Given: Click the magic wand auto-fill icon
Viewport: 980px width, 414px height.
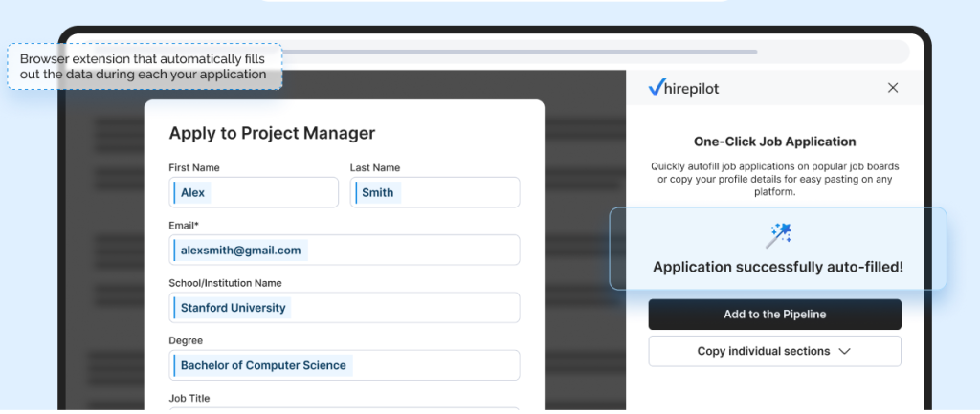Looking at the screenshot, I should [x=778, y=235].
